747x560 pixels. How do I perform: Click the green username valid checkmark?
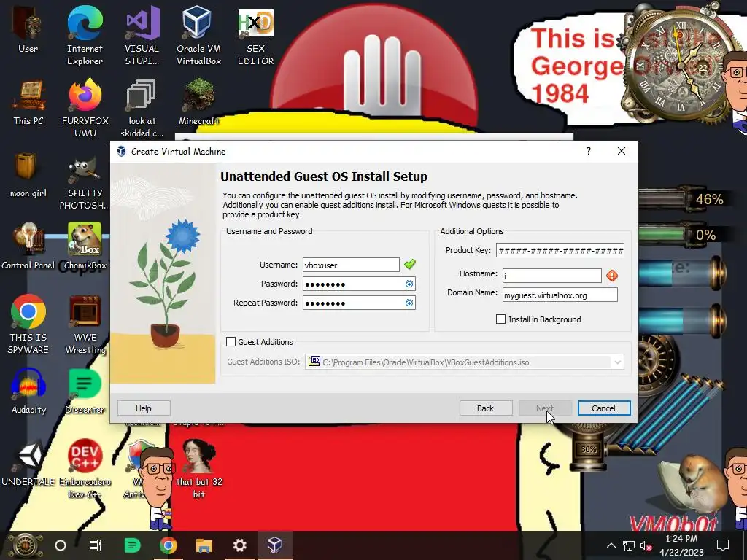(x=410, y=264)
